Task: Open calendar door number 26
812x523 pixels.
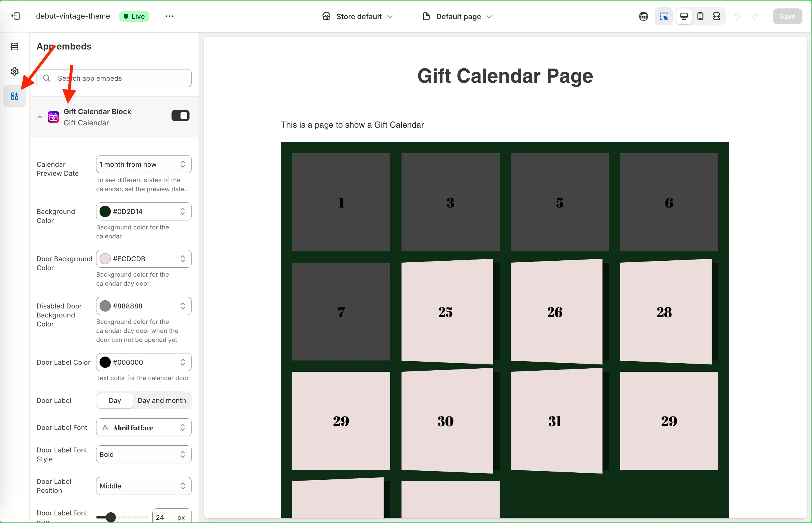Action: [x=557, y=312]
